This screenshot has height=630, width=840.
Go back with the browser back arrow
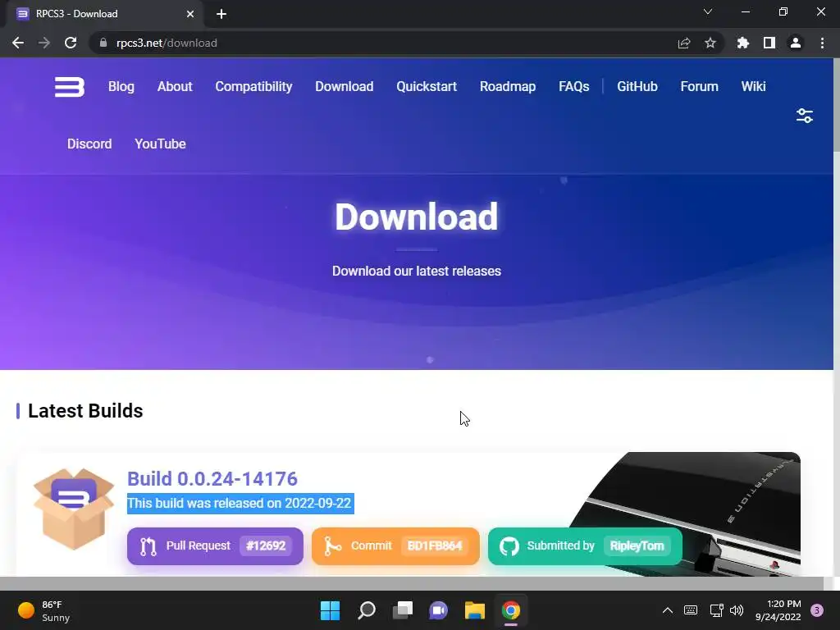(18, 43)
